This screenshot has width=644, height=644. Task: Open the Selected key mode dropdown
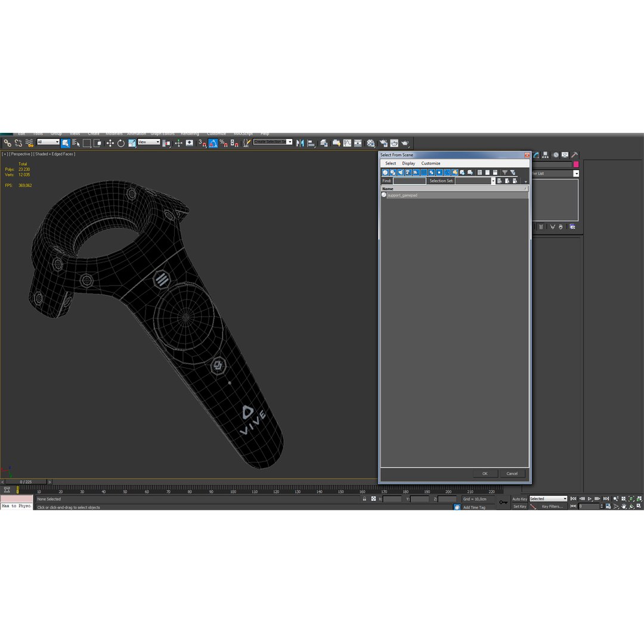549,499
